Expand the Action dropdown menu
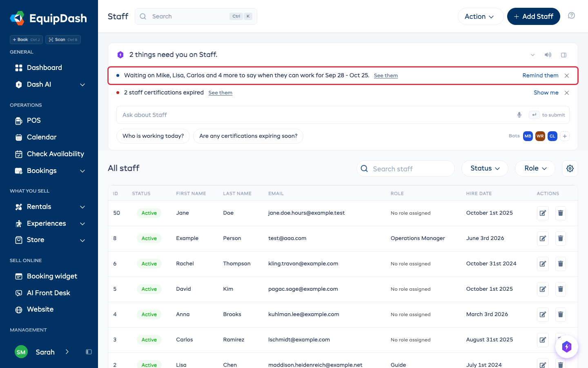The image size is (588, 368). click(480, 16)
